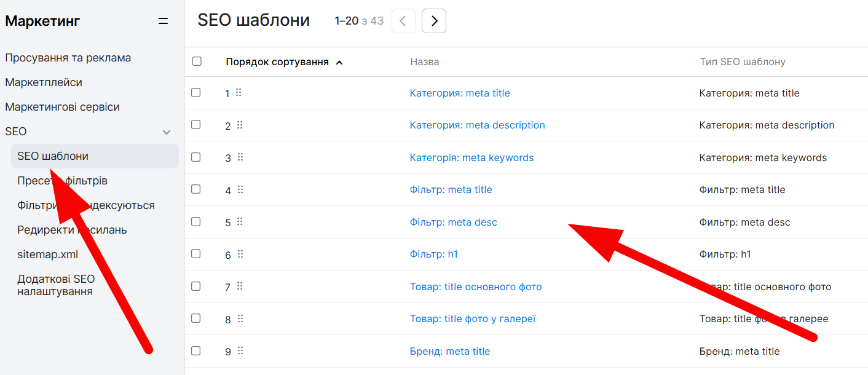Click the sort ascending arrow icon
This screenshot has height=375, width=868.
(x=339, y=62)
